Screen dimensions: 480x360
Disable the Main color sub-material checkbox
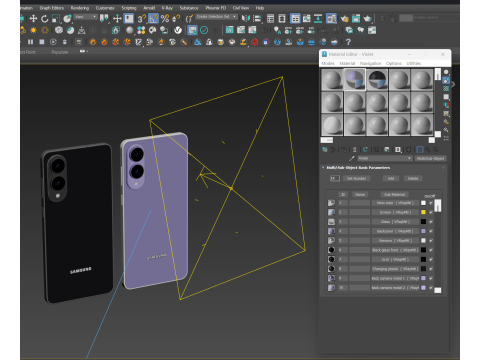click(431, 203)
